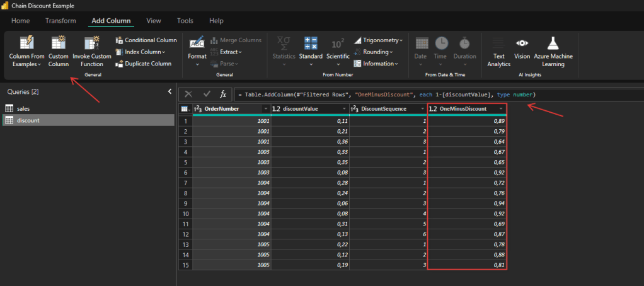644x286 pixels.
Task: Click the DiscountSequence data type icon
Action: (354, 109)
